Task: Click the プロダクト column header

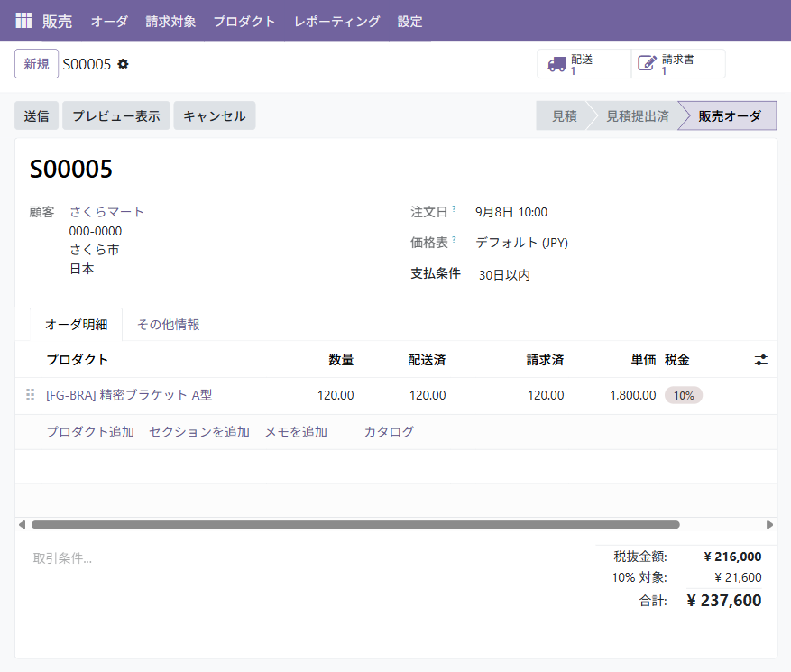Action: [78, 360]
